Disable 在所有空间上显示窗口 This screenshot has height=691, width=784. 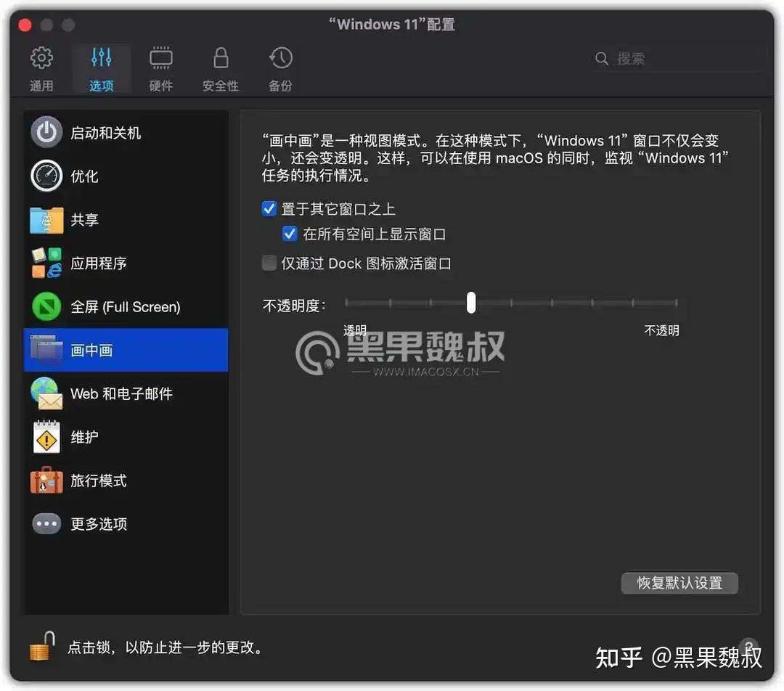point(290,234)
